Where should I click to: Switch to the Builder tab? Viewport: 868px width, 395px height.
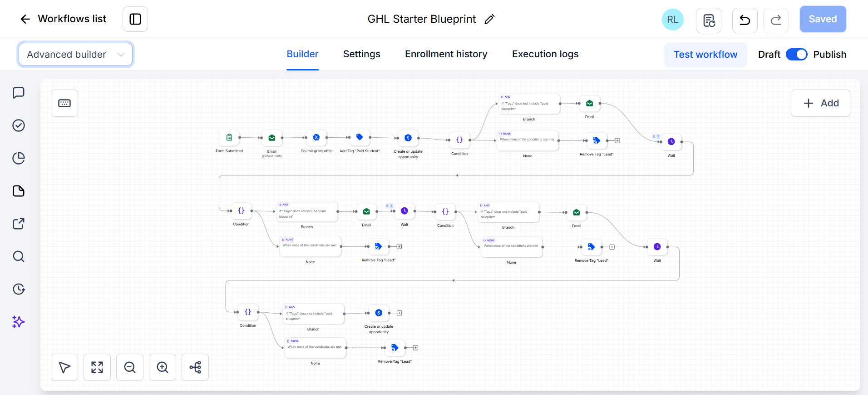[302, 54]
